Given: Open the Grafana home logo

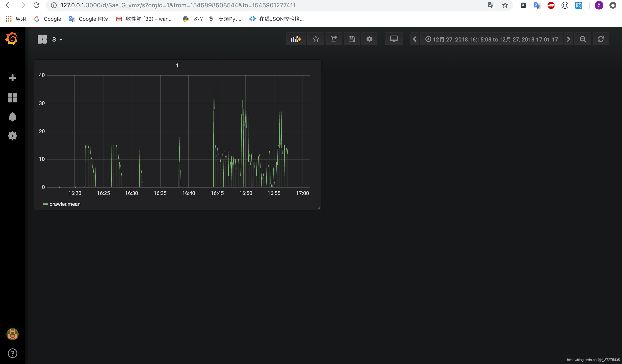Looking at the screenshot, I should pyautogui.click(x=12, y=39).
